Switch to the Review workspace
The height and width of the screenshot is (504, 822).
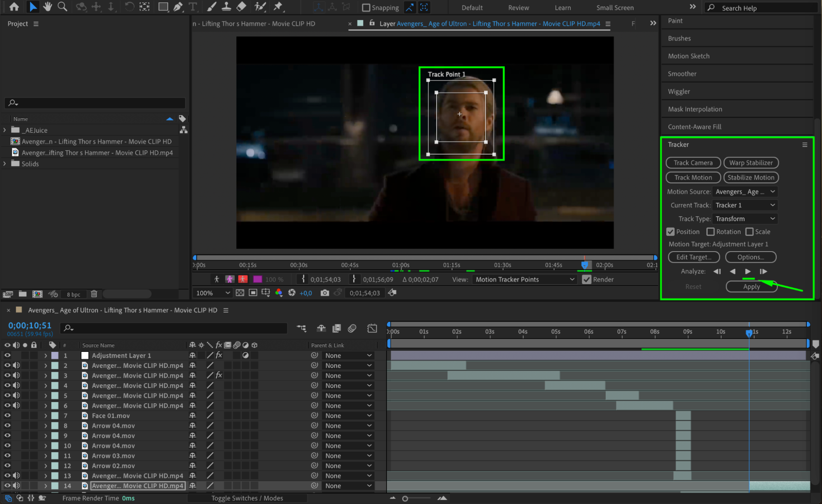click(x=518, y=7)
